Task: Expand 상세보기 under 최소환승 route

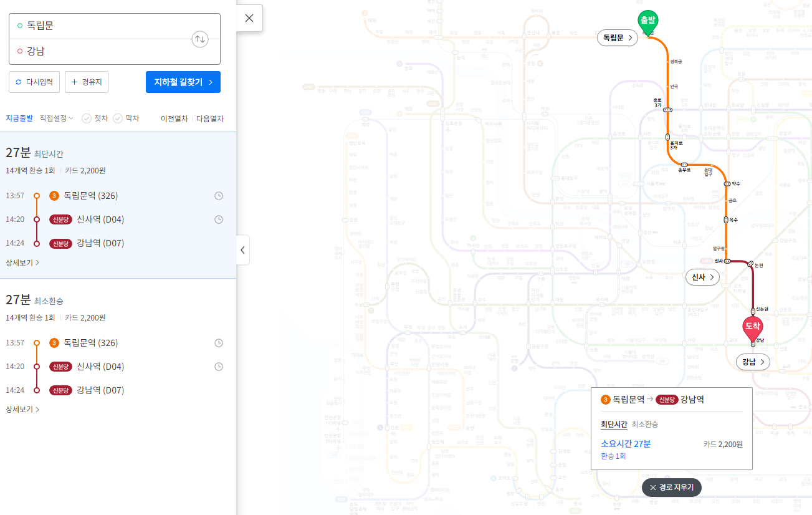Action: (22, 410)
